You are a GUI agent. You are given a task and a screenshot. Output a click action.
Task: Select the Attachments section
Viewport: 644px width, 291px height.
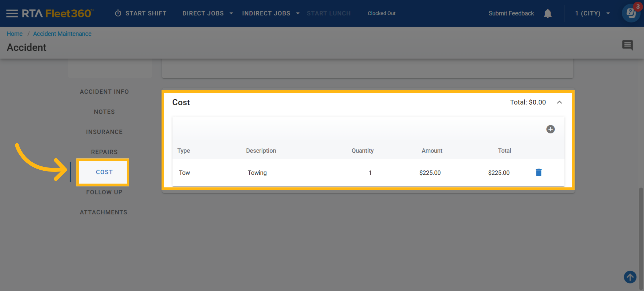click(104, 212)
